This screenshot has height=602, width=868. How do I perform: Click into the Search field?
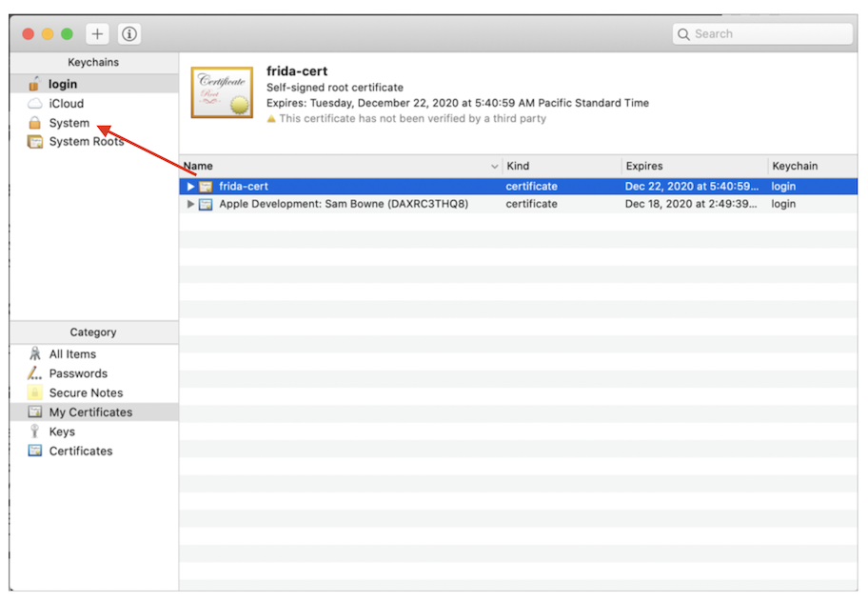point(762,33)
